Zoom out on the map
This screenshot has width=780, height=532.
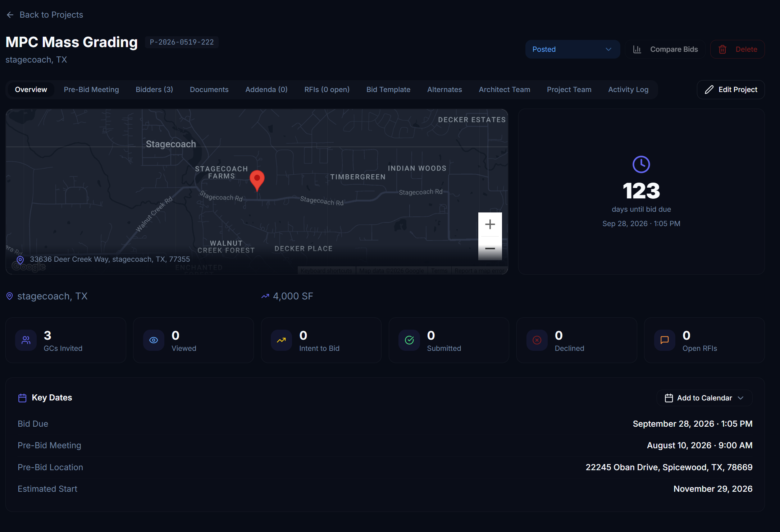490,248
